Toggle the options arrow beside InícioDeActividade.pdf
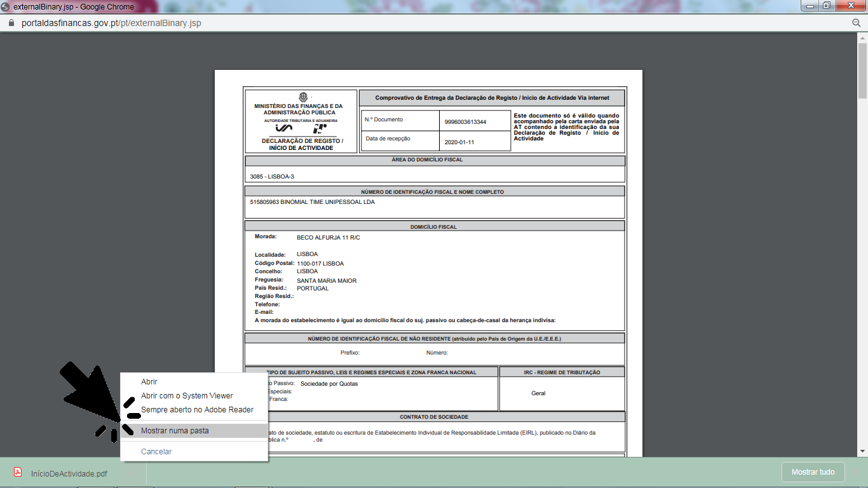This screenshot has height=488, width=868. pyautogui.click(x=133, y=473)
